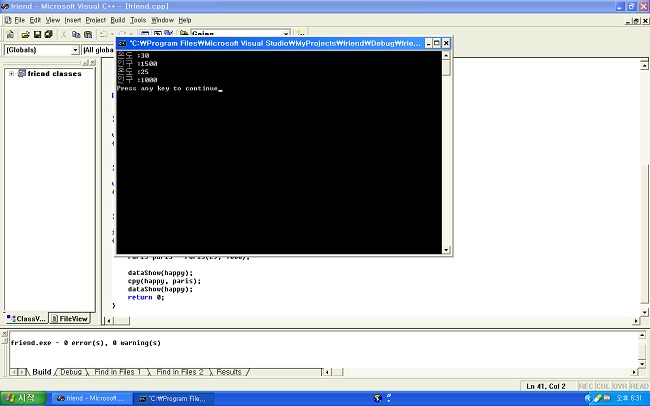Click the Windows Start button
The width and height of the screenshot is (650, 406).
(22, 398)
